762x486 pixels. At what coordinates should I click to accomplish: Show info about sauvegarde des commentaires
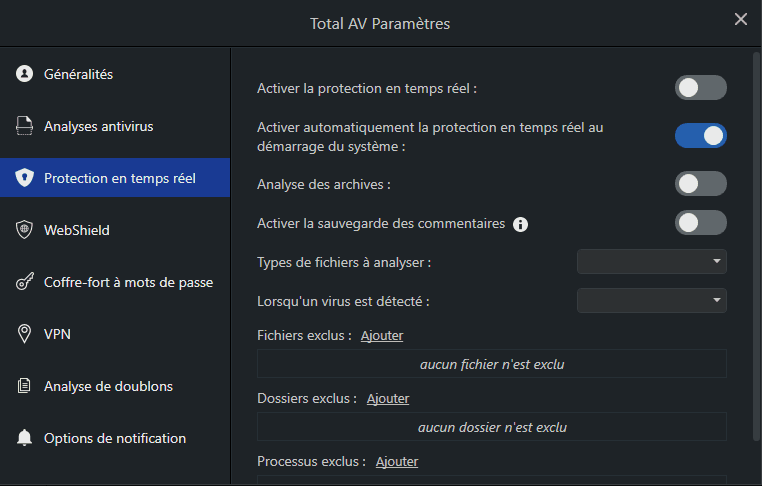pyautogui.click(x=520, y=224)
